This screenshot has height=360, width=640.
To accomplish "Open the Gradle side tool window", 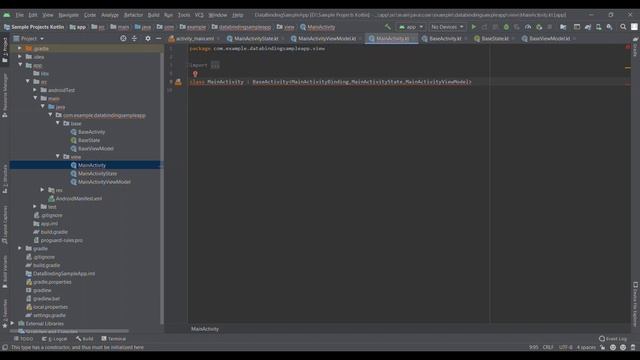I will tap(635, 47).
